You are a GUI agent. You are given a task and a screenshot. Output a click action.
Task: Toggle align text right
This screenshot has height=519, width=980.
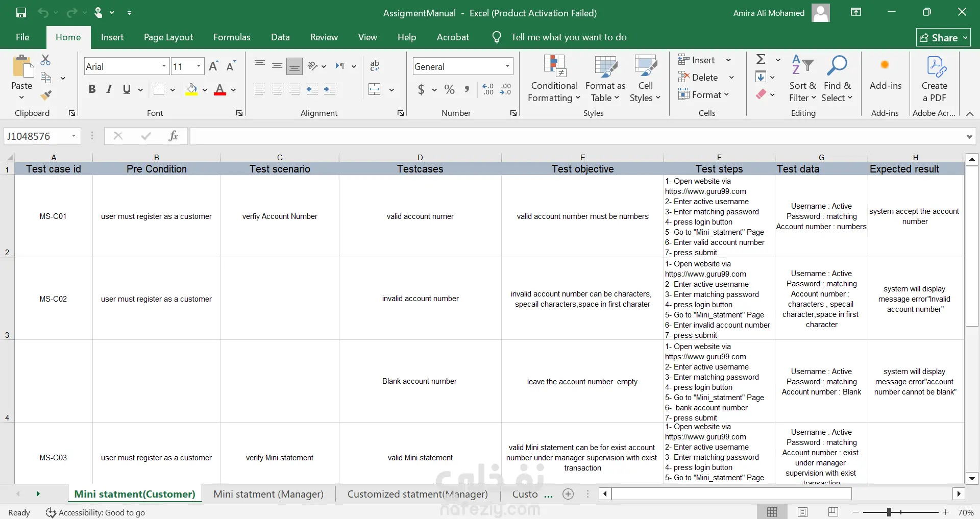[x=295, y=90]
